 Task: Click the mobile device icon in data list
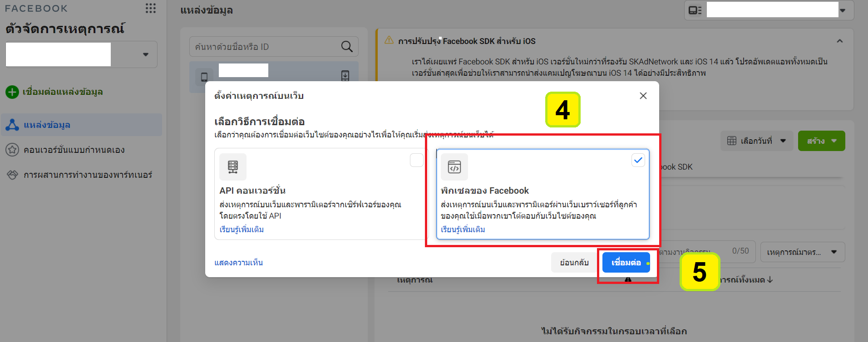coord(204,77)
